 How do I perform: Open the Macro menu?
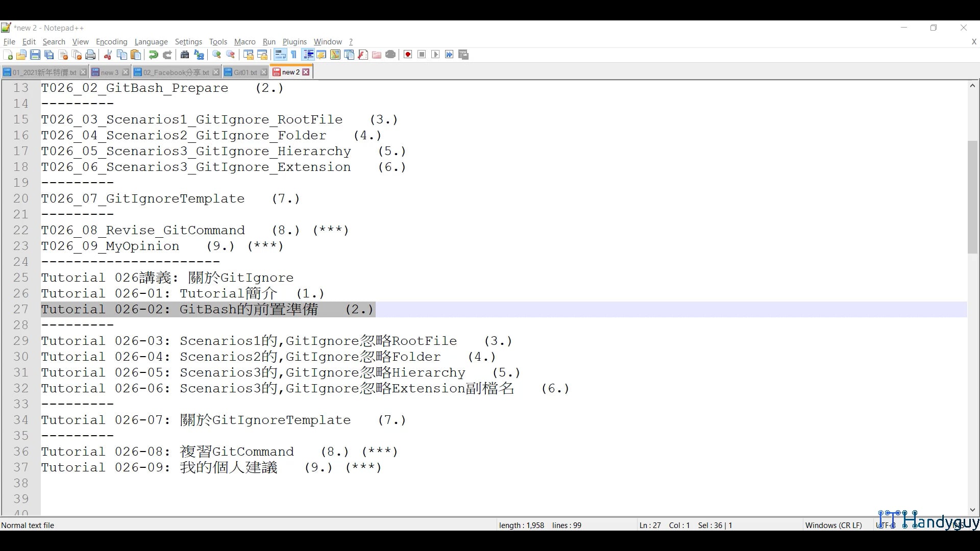(x=244, y=42)
